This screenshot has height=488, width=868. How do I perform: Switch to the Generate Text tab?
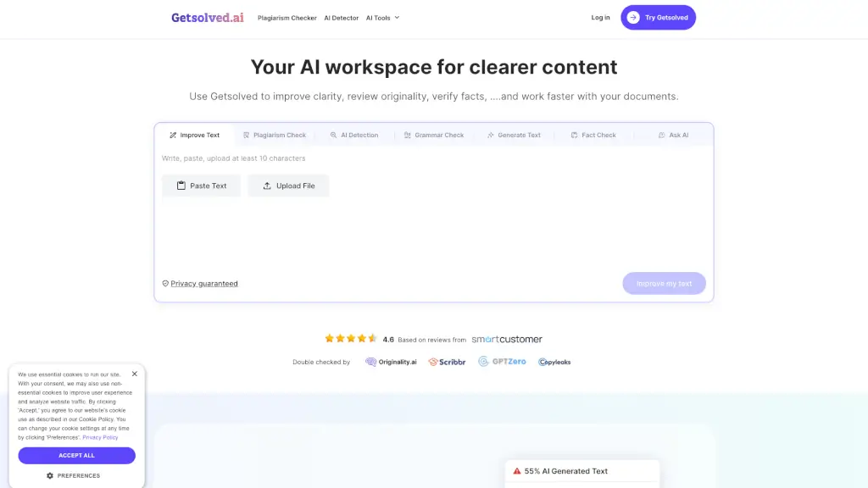point(514,135)
